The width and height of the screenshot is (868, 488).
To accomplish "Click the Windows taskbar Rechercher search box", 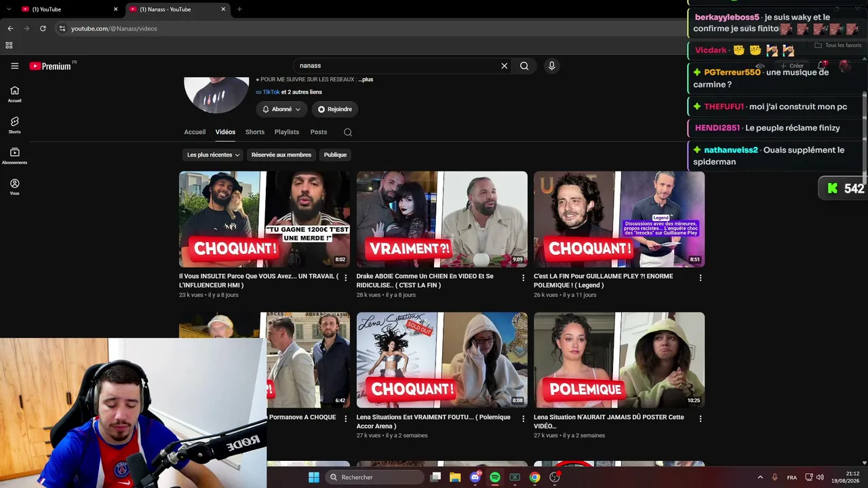I will click(374, 477).
